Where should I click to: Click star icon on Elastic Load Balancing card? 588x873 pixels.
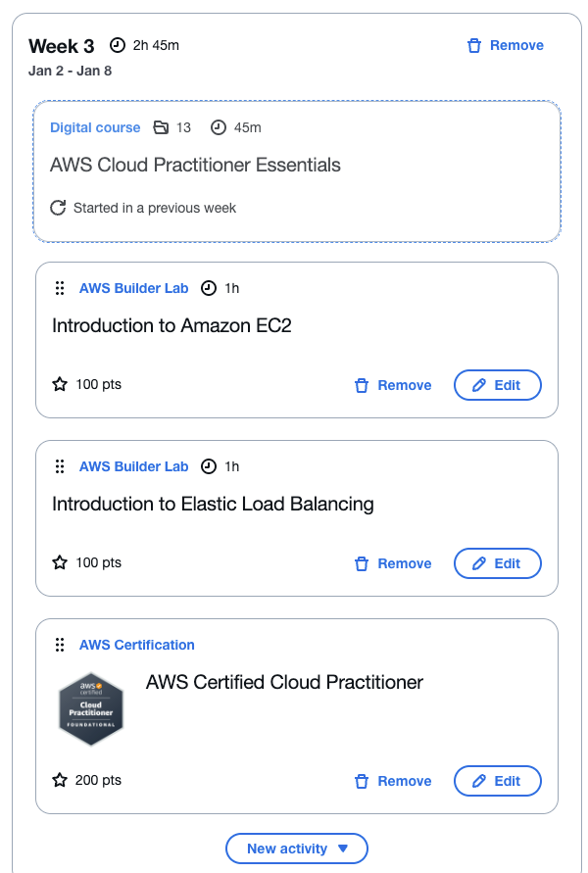pos(60,563)
